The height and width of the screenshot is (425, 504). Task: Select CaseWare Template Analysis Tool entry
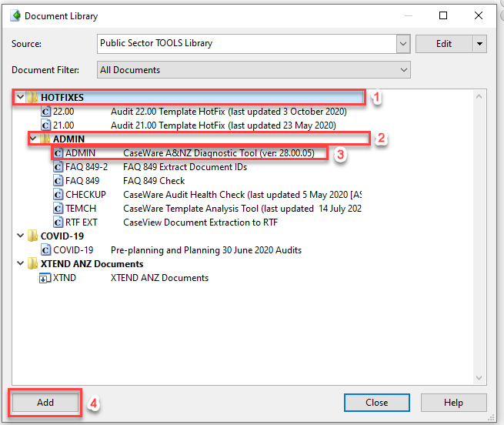coord(208,208)
